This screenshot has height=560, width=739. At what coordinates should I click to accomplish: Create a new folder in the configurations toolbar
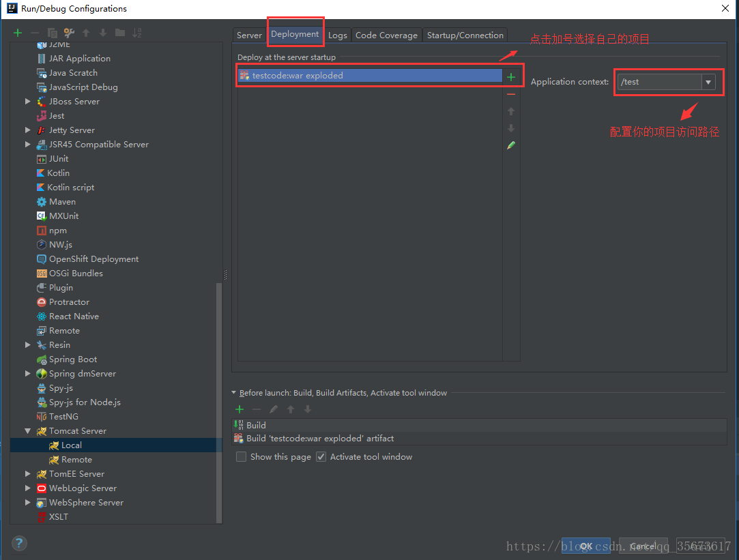pos(119,33)
